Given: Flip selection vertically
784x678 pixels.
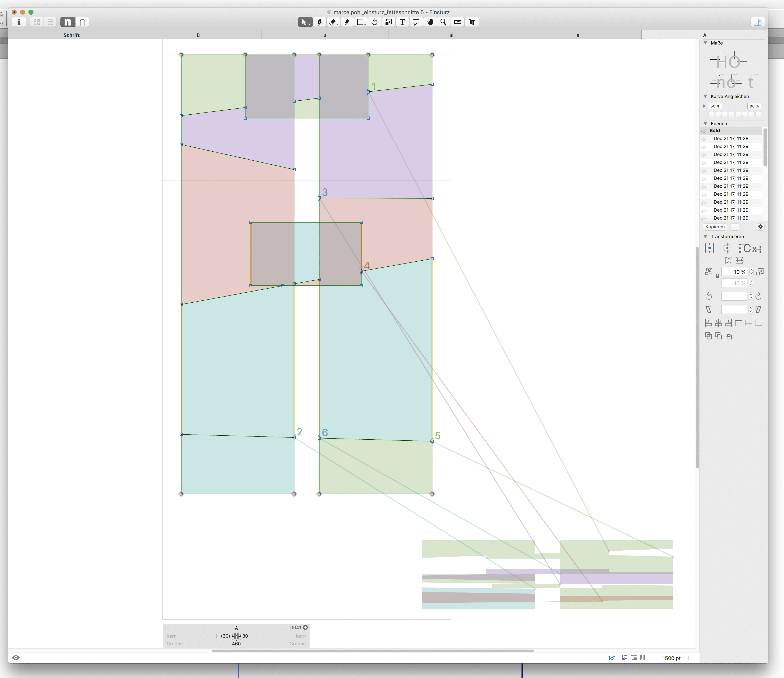Looking at the screenshot, I should click(x=740, y=260).
